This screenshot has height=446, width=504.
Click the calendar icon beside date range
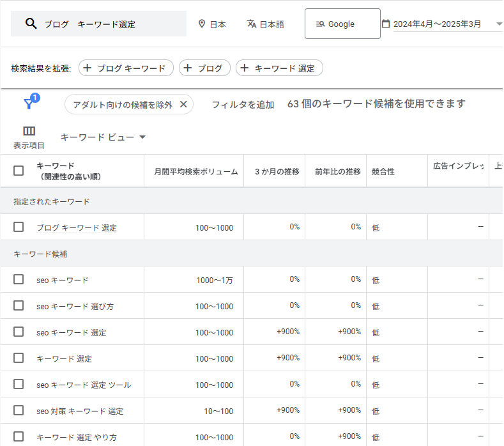click(x=386, y=24)
